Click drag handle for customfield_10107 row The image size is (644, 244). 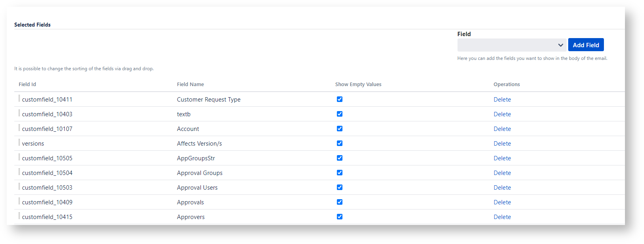(19, 128)
